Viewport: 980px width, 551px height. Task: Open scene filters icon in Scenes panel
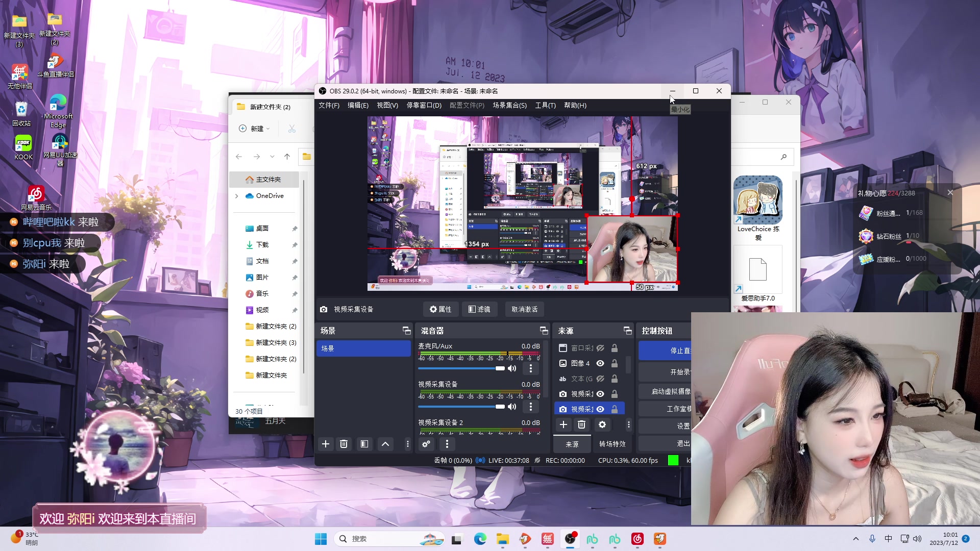click(364, 444)
